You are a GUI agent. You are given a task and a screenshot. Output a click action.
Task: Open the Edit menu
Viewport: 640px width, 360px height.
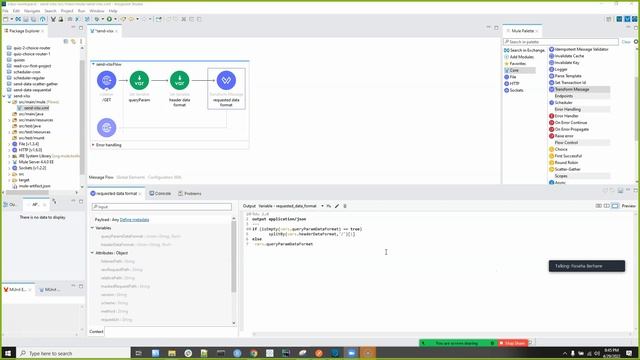point(16,11)
